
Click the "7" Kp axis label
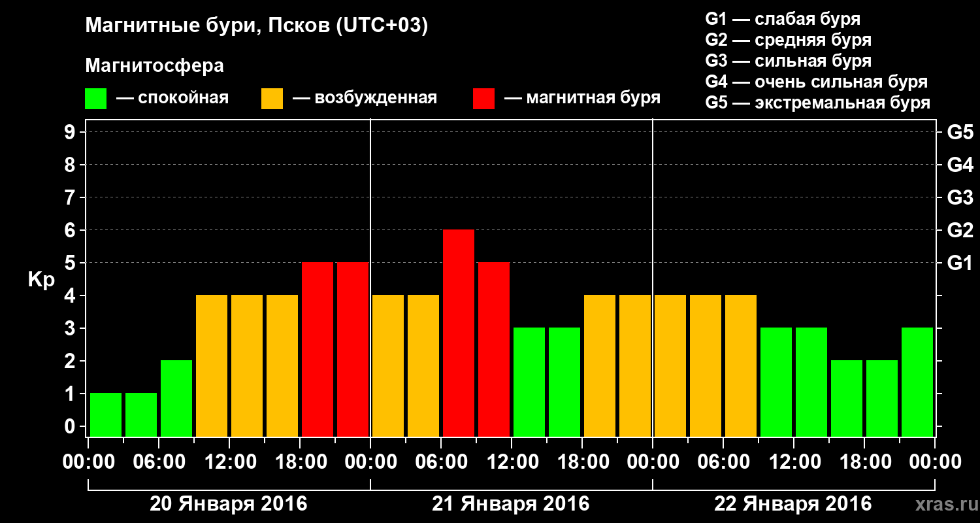tap(71, 197)
